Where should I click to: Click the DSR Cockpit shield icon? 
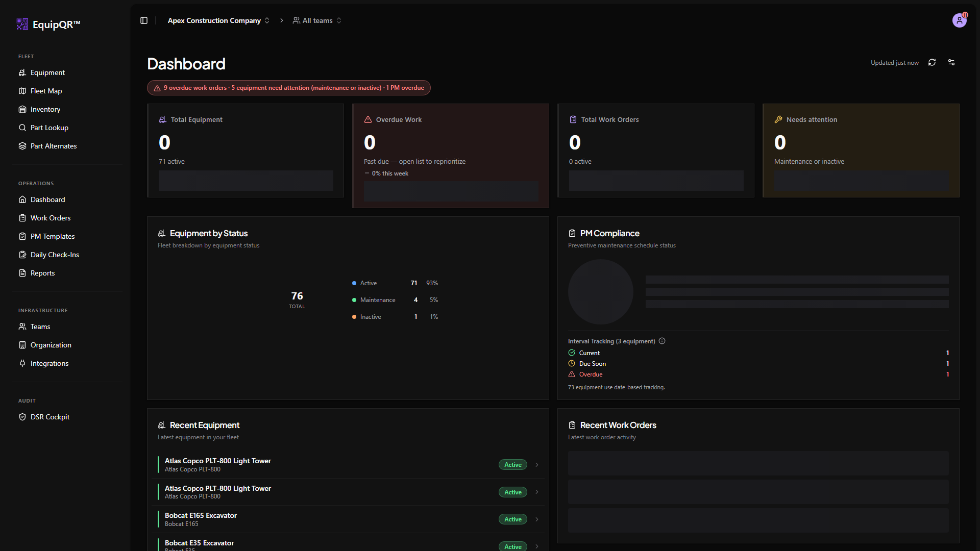coord(22,417)
